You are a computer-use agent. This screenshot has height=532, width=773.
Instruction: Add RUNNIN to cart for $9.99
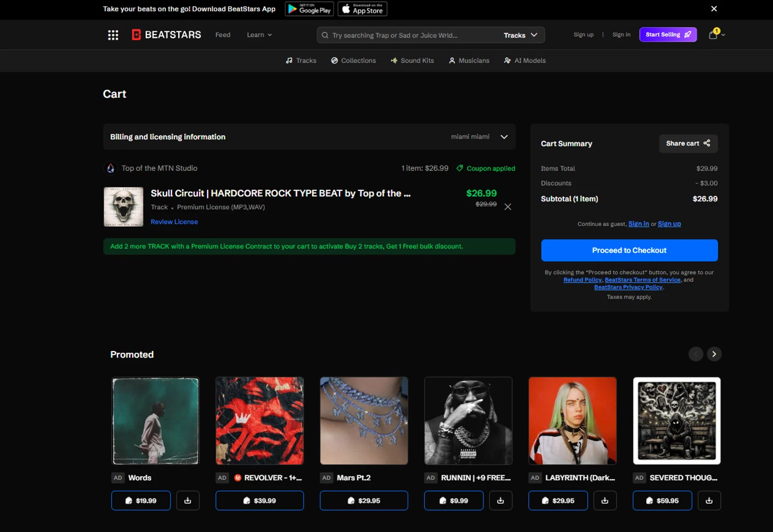(453, 501)
